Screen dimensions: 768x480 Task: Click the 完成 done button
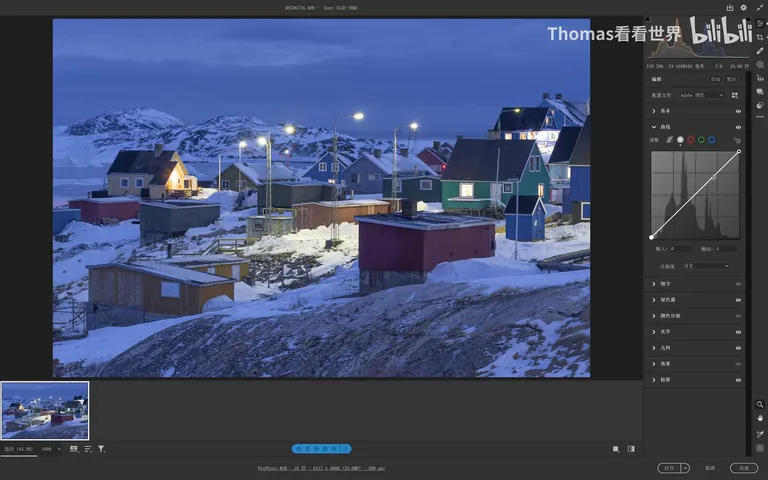[x=744, y=468]
